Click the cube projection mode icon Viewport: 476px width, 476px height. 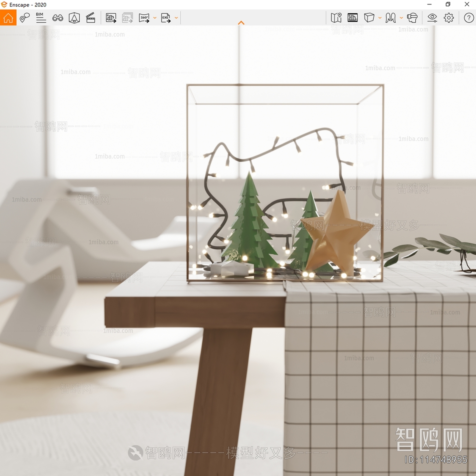[x=369, y=18]
